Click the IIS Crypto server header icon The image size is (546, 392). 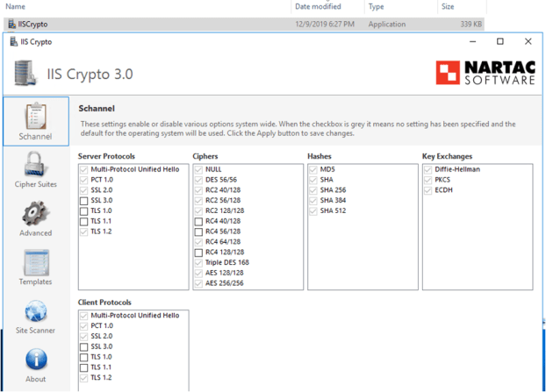(25, 73)
